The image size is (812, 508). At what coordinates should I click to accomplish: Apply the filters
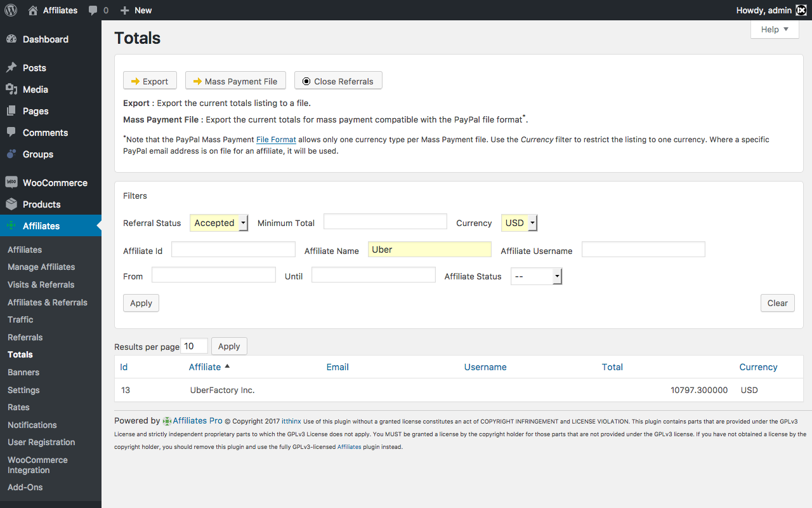141,303
